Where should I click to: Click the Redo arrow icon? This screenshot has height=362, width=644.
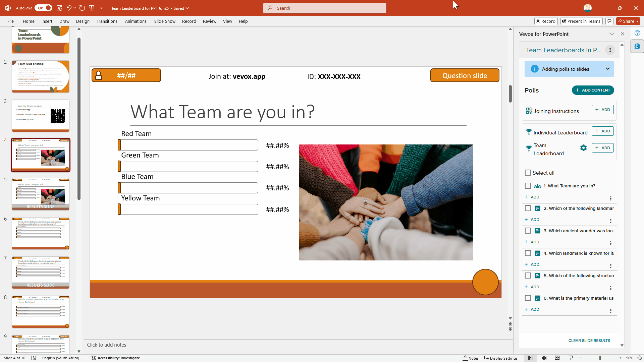click(82, 8)
